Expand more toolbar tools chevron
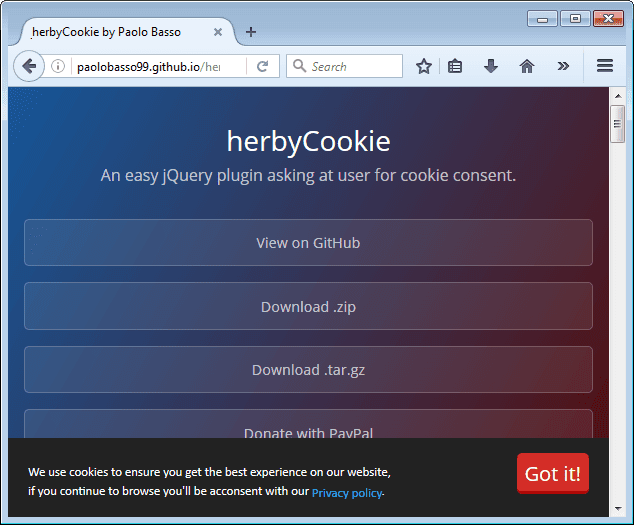This screenshot has height=525, width=634. pyautogui.click(x=563, y=66)
